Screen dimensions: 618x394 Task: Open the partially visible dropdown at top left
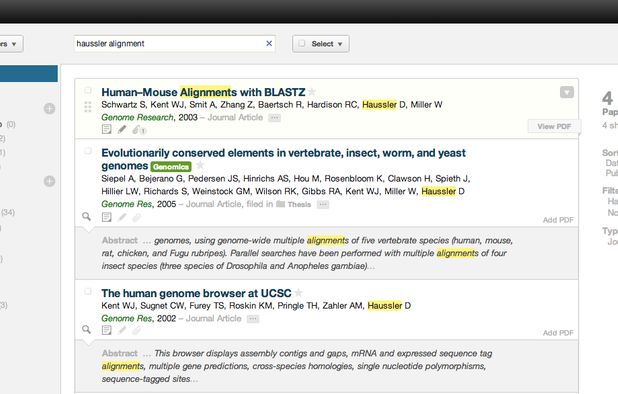pos(11,44)
